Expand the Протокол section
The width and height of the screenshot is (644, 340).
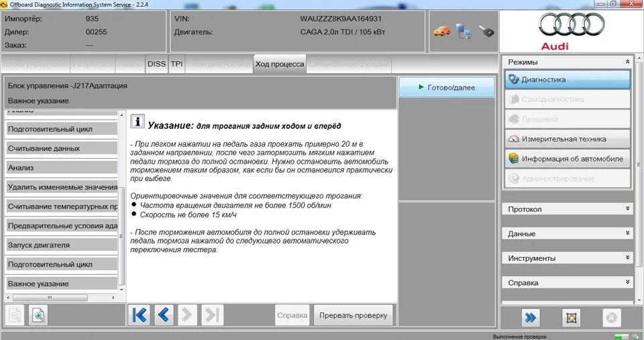[628, 209]
